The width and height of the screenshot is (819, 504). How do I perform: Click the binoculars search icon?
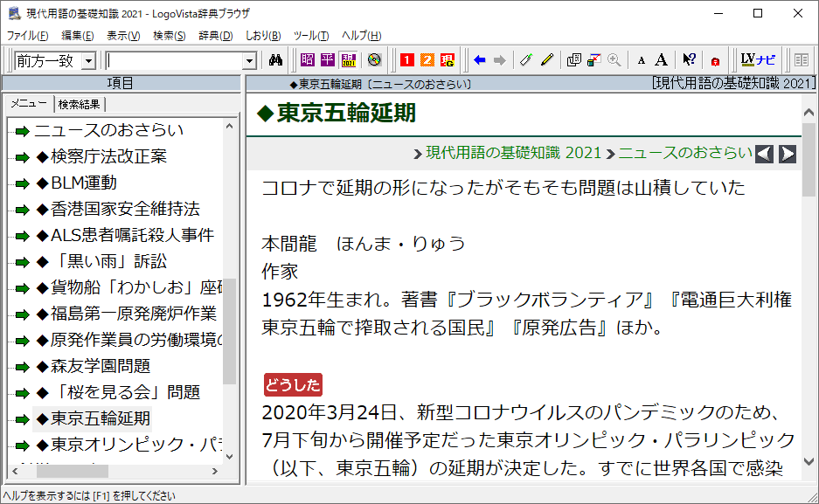click(x=275, y=60)
